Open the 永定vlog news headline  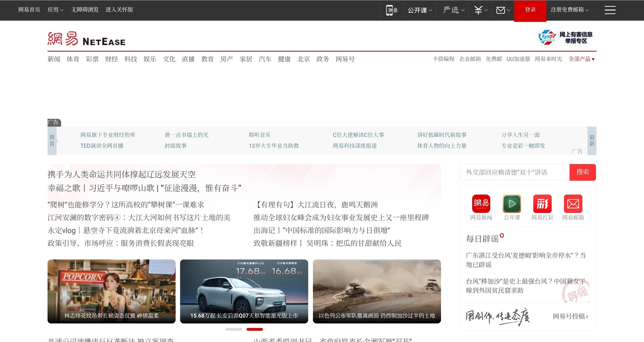point(125,231)
